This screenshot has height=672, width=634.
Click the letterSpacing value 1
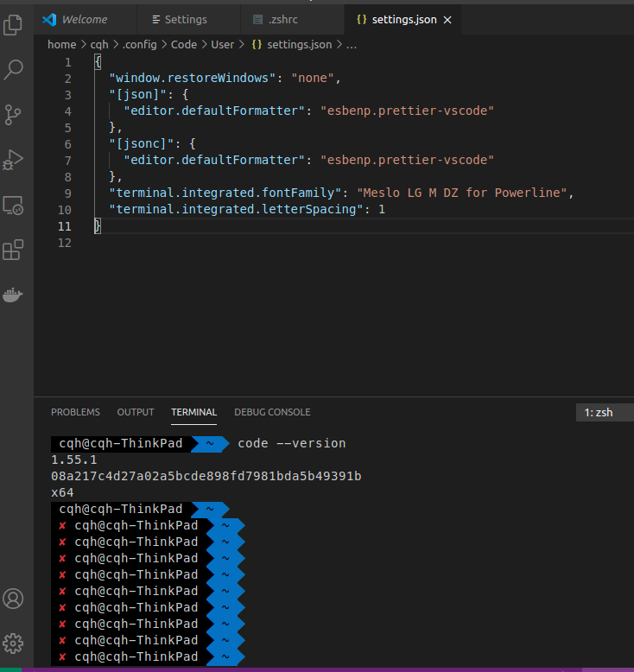coord(382,210)
